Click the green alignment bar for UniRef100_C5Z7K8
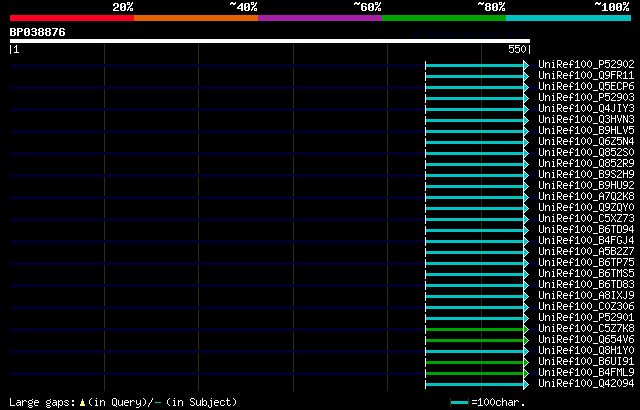This screenshot has width=640, height=410. [477, 329]
